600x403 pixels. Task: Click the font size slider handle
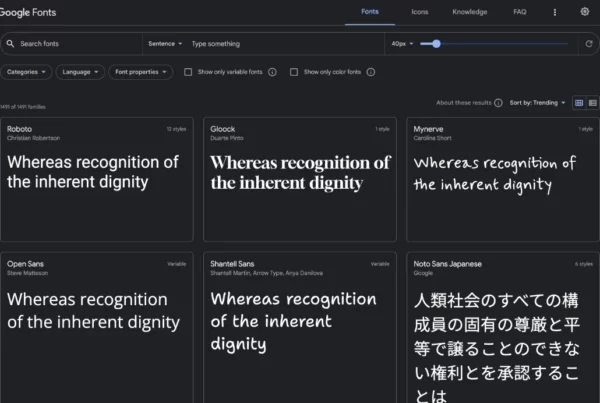coord(436,44)
